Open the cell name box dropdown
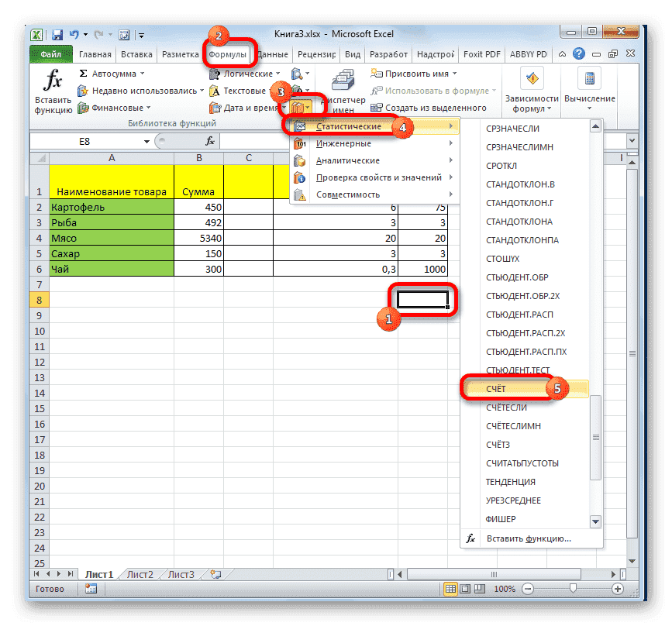The height and width of the screenshot is (626, 672). [x=147, y=141]
